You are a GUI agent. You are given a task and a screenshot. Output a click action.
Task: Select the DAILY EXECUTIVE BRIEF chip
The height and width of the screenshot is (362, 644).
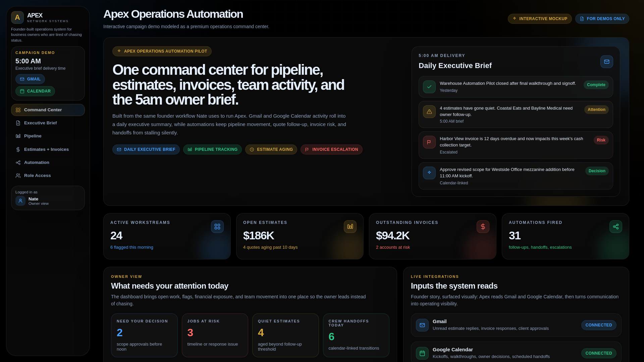146,149
